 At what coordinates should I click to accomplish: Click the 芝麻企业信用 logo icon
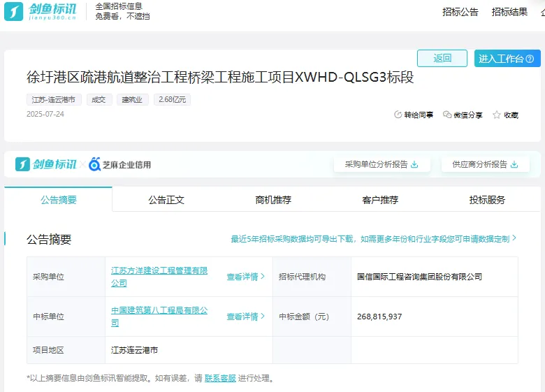[x=95, y=165]
